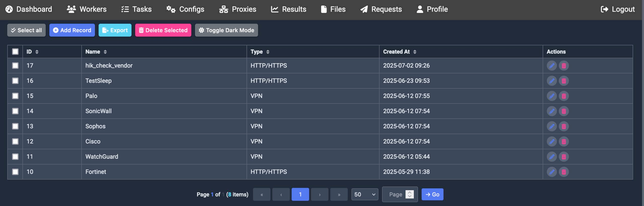Edit the hik_check_vendor record
644x206 pixels.
(551, 66)
